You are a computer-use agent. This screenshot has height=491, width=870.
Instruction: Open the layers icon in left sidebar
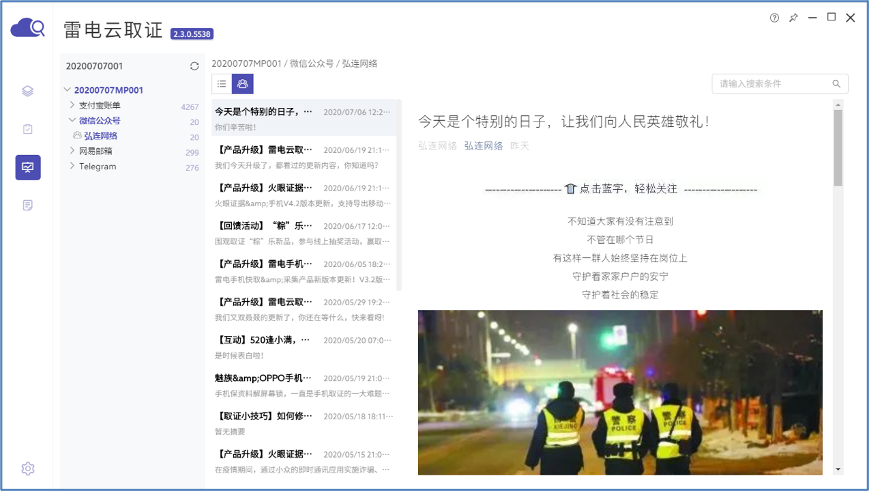(28, 91)
